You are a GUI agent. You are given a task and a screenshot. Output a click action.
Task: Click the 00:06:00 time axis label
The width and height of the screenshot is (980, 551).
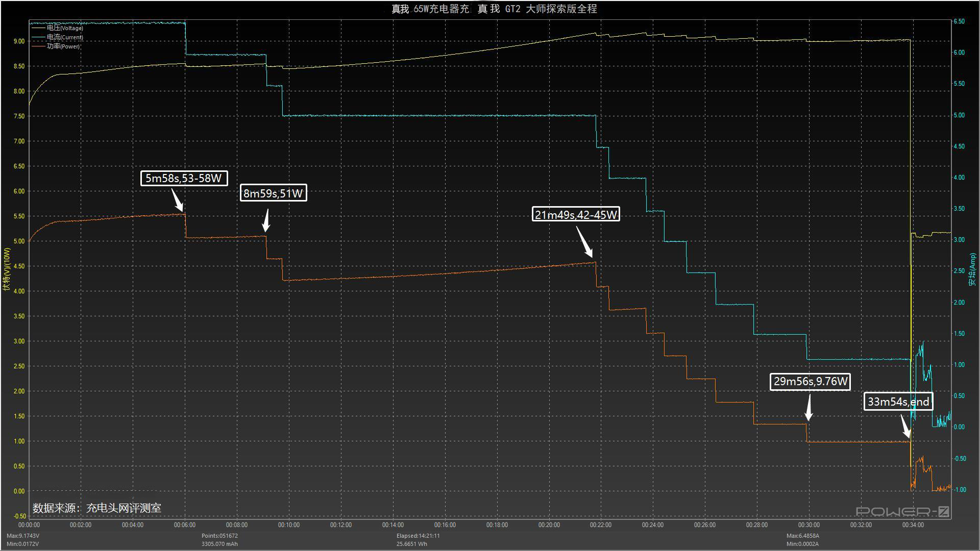tap(185, 525)
